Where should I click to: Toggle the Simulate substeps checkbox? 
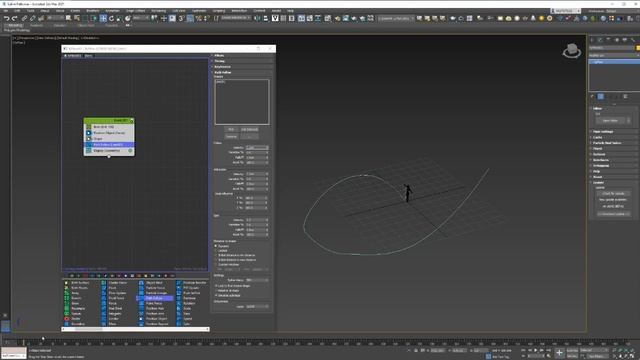[x=216, y=295]
